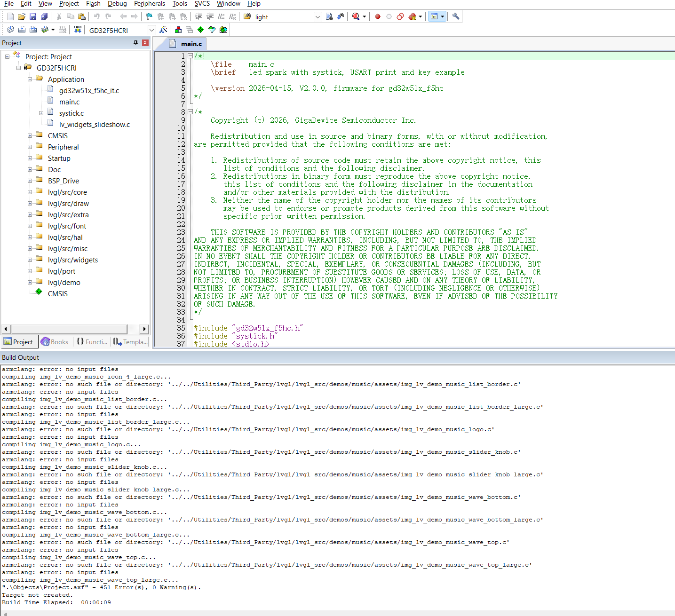
Task: Select lv_widgets_slideshow.c in the project tree
Action: point(95,125)
